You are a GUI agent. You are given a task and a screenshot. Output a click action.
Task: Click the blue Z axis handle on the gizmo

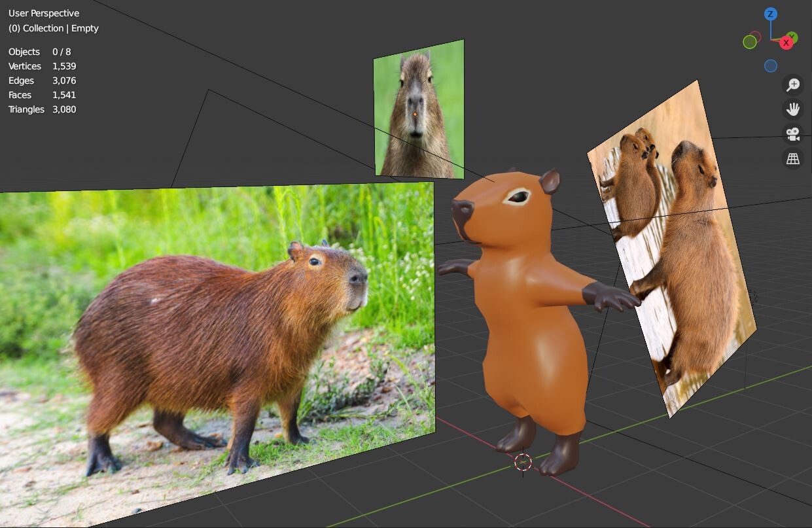tap(771, 14)
